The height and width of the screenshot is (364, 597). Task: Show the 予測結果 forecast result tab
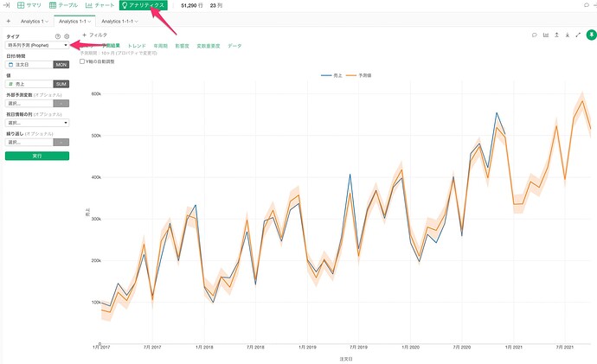(x=111, y=46)
